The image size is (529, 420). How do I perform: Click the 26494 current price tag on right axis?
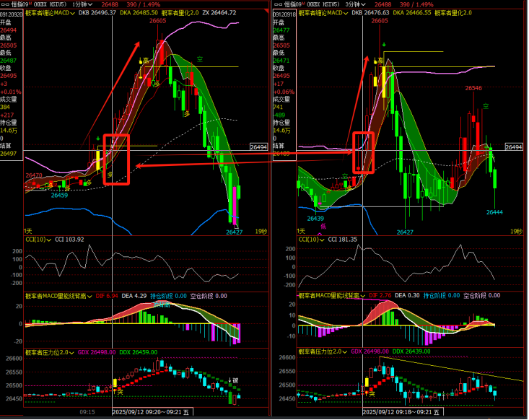513,147
